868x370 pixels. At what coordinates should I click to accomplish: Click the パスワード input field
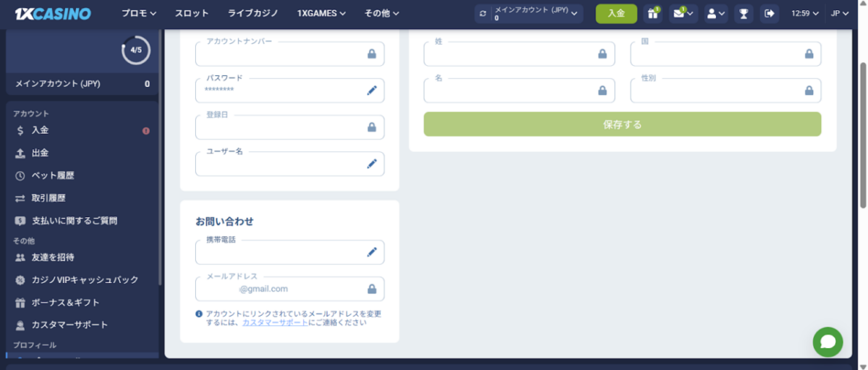tap(289, 91)
